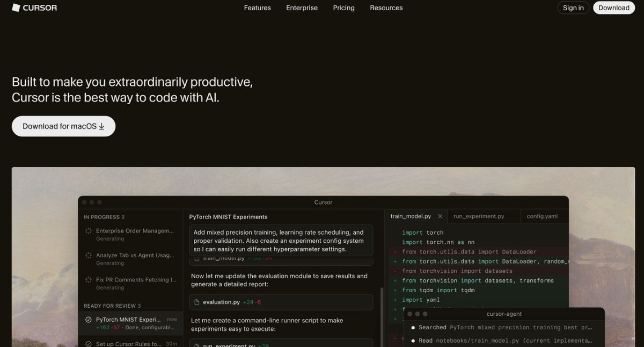The width and height of the screenshot is (644, 347).
Task: Open the Resources menu
Action: pyautogui.click(x=386, y=8)
